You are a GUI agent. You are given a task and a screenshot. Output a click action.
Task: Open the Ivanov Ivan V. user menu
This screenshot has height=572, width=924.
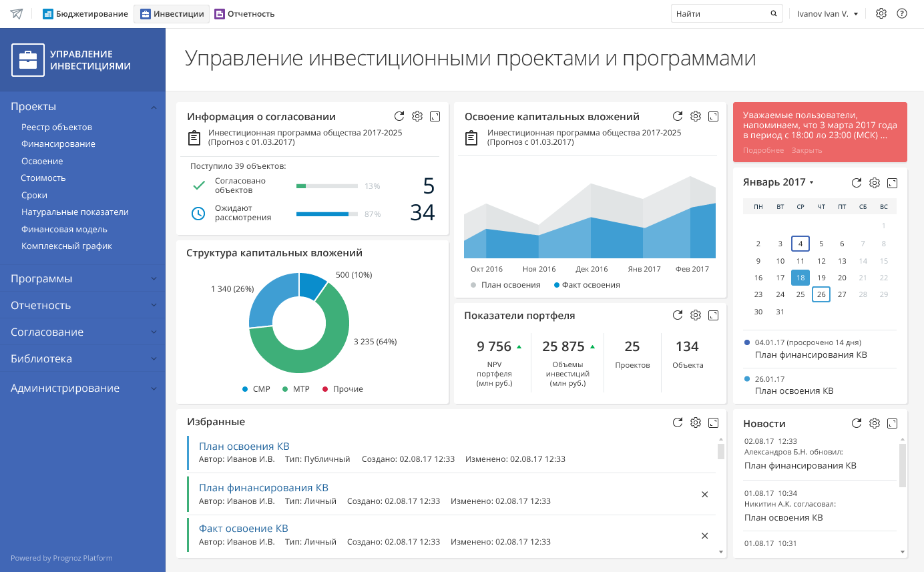826,13
